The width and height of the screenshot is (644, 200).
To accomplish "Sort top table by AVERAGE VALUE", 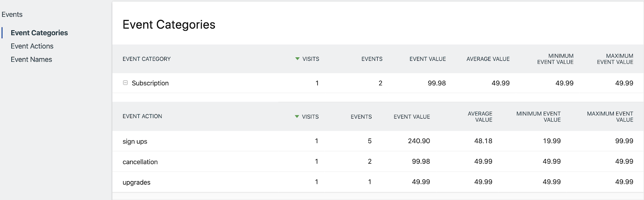I will 488,59.
